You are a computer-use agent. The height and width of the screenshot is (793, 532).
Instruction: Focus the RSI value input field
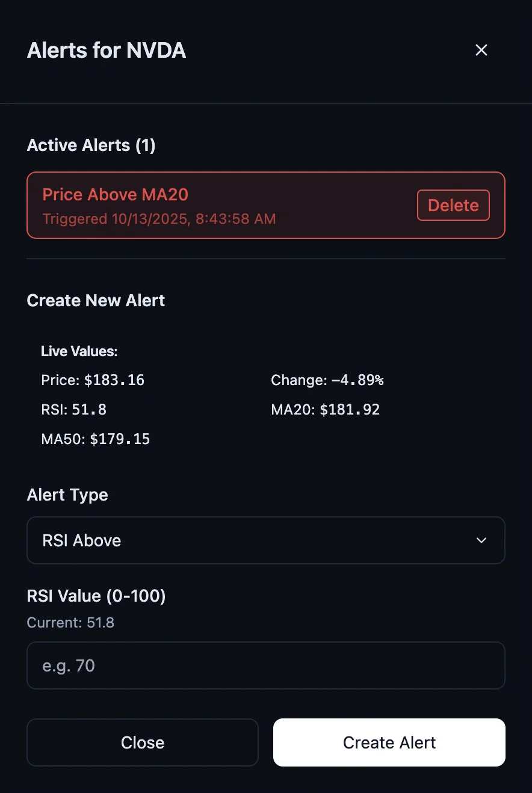(265, 665)
